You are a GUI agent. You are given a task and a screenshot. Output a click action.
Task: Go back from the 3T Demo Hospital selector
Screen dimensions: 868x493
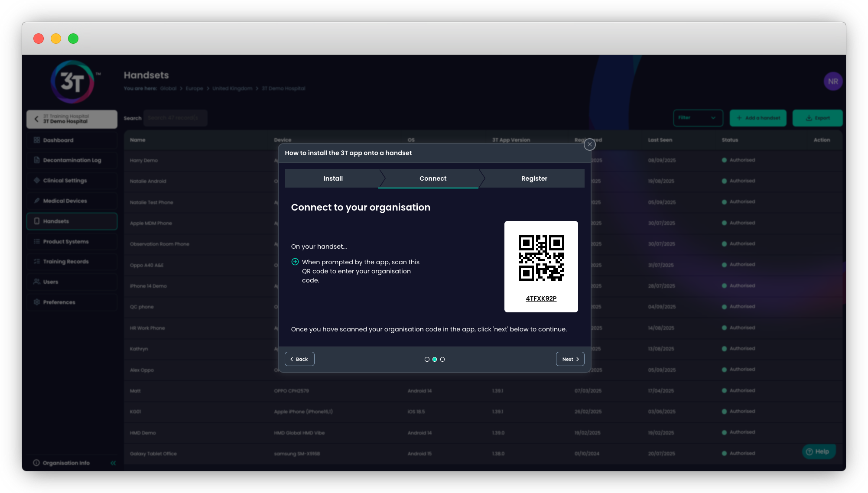[36, 119]
